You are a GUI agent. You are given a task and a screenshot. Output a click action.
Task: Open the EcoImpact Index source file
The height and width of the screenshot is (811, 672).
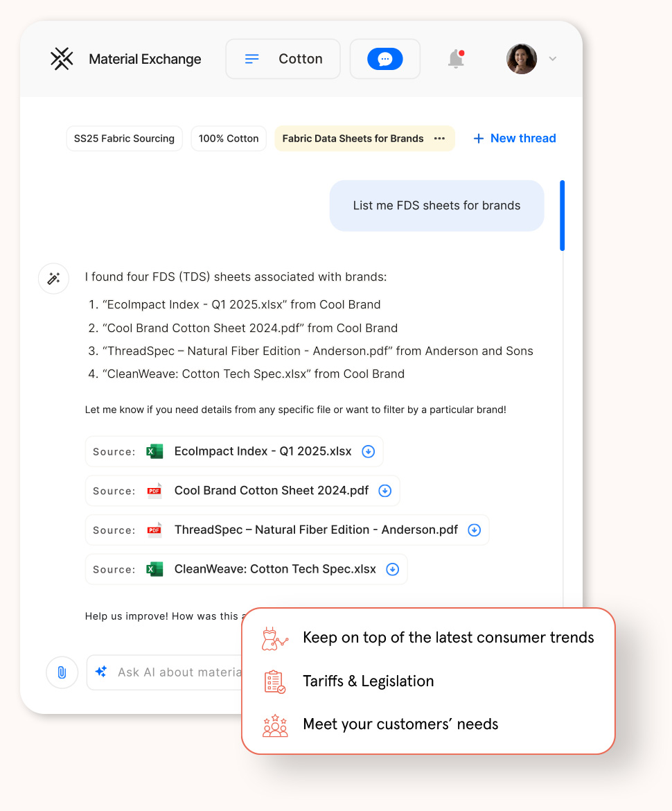[x=263, y=452]
